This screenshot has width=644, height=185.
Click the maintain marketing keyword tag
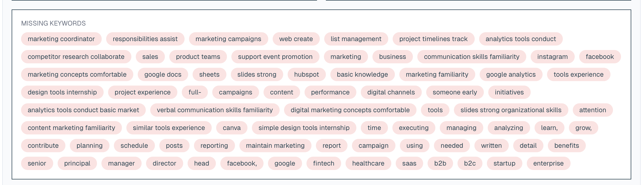coord(275,146)
